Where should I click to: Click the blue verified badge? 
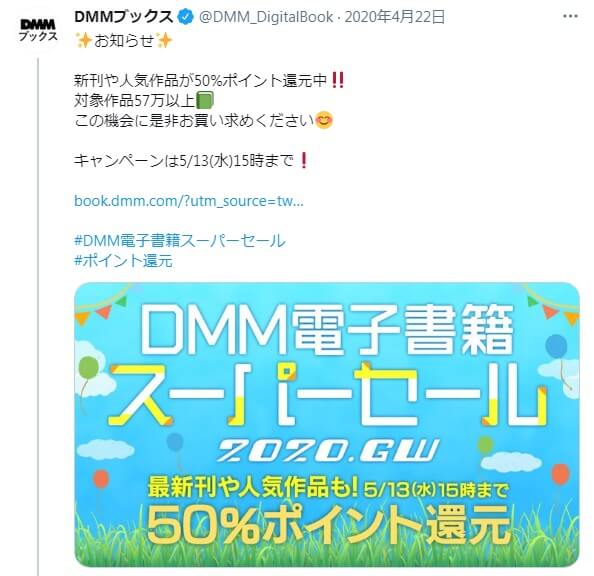point(186,17)
